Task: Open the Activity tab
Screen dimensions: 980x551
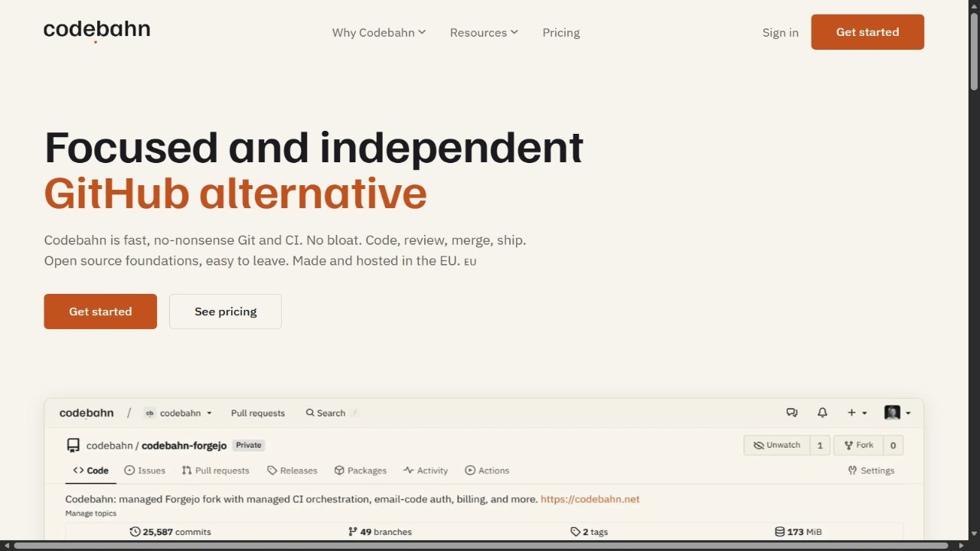Action: [x=426, y=471]
